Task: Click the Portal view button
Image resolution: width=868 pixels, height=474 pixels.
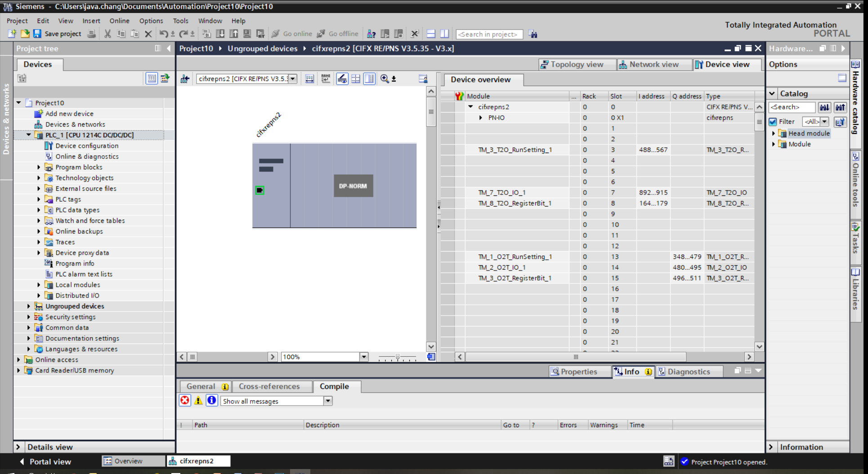Action: 45,461
